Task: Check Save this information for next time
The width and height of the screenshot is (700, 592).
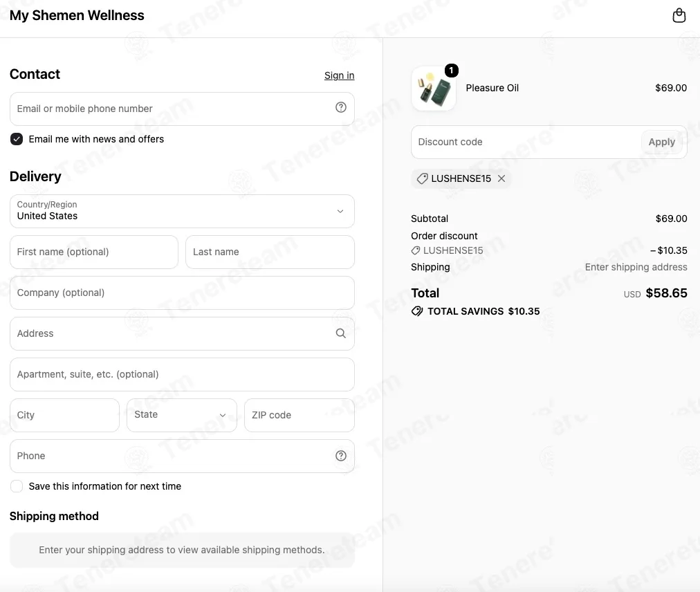Action: point(17,486)
